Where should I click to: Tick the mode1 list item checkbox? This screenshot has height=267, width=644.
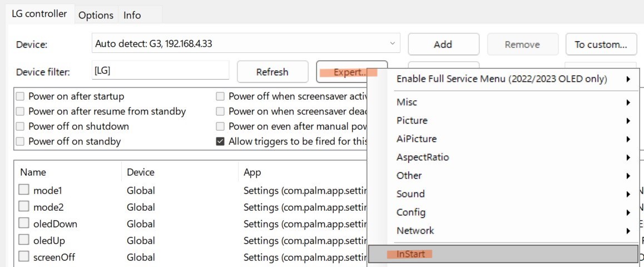pos(24,190)
